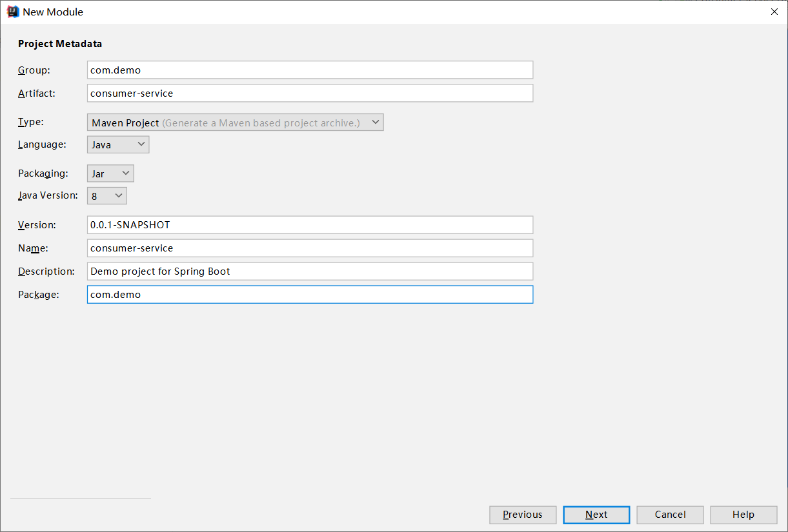Focus the Artifact text field
The width and height of the screenshot is (788, 532).
[x=310, y=93]
